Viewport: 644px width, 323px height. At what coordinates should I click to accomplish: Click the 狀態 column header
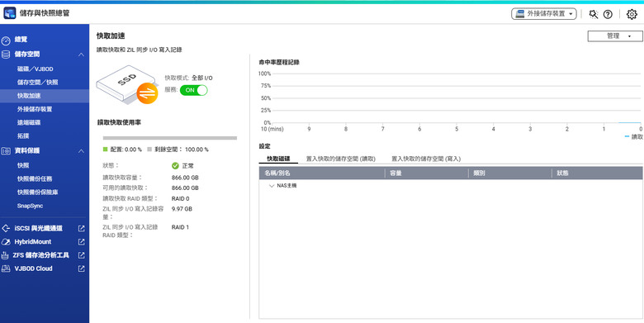pos(597,173)
